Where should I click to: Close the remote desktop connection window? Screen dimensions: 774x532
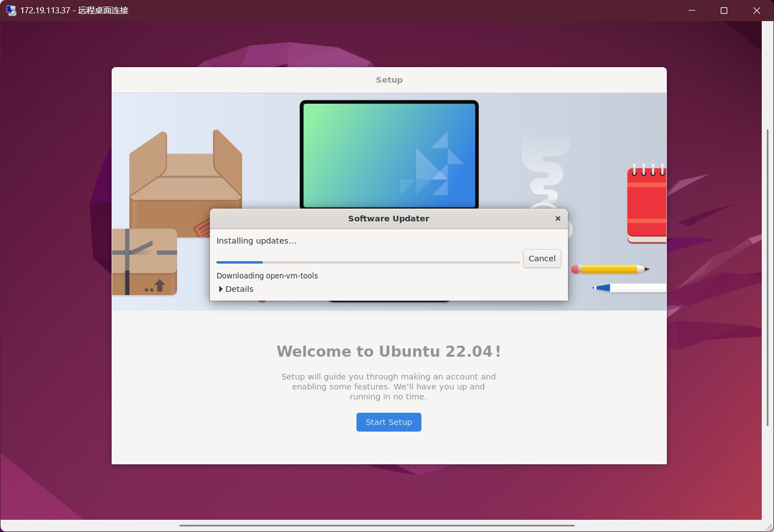coord(757,11)
